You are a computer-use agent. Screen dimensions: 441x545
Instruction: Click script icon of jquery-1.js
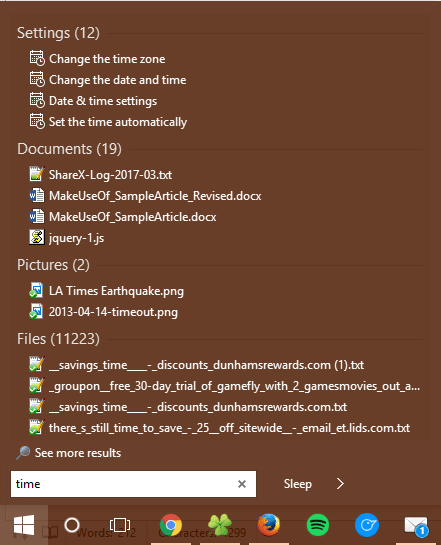(36, 237)
